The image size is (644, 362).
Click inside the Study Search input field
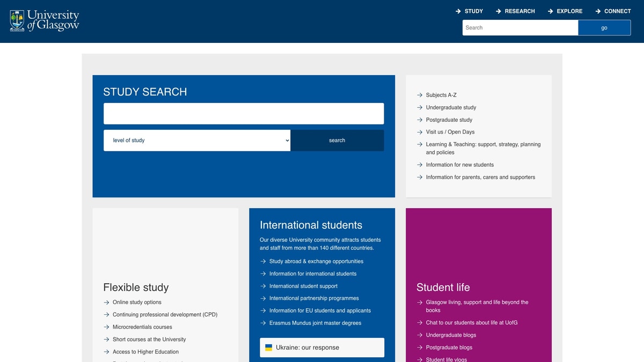click(244, 113)
